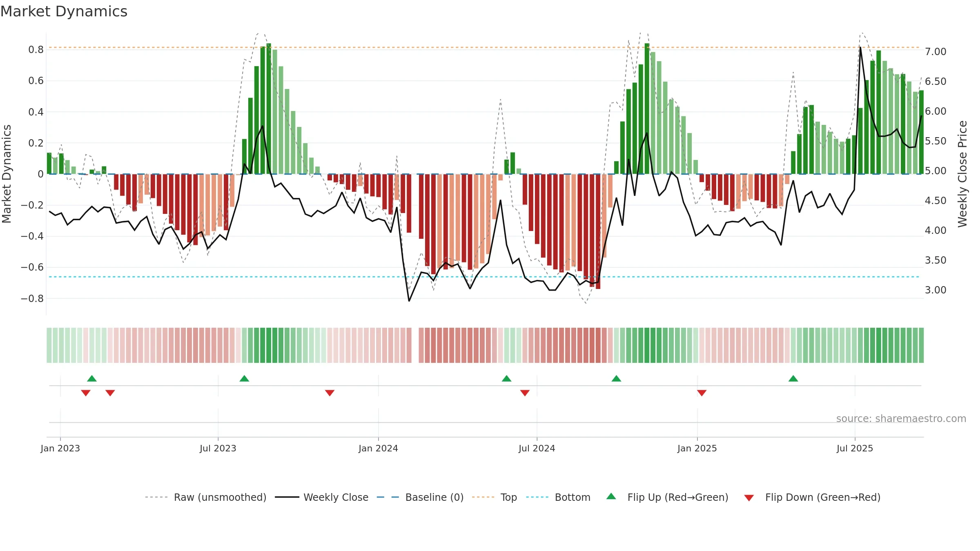The image size is (980, 551).
Task: Click the red Flip Down marker near Jun 2024
Action: pos(525,393)
